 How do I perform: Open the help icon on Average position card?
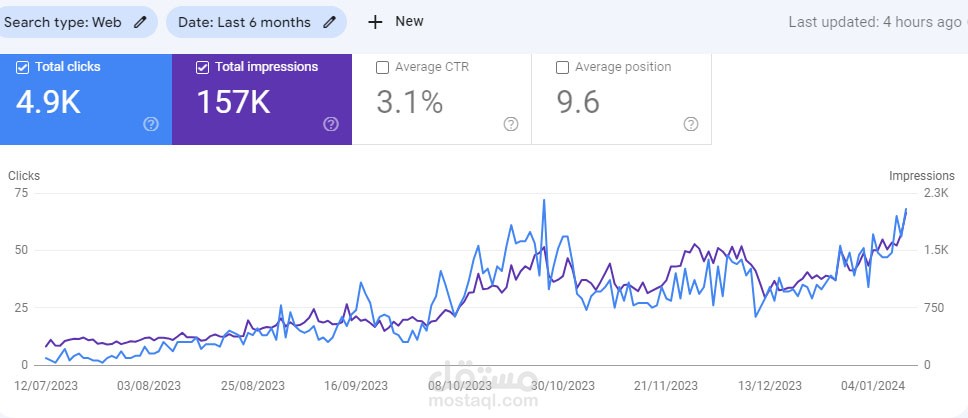click(691, 124)
